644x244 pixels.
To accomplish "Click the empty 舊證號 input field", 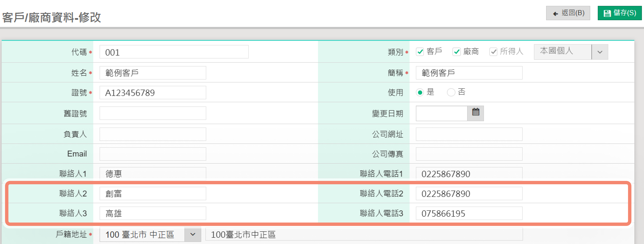I will pos(152,113).
